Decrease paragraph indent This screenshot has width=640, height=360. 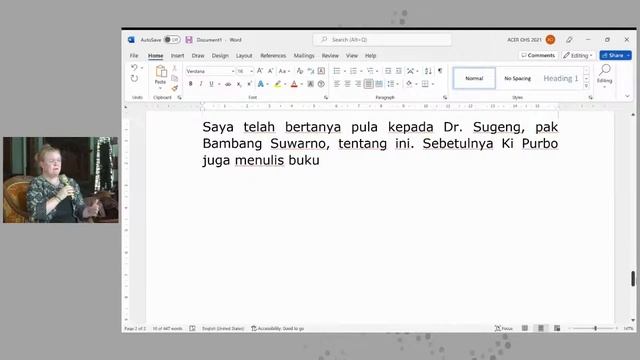388,71
